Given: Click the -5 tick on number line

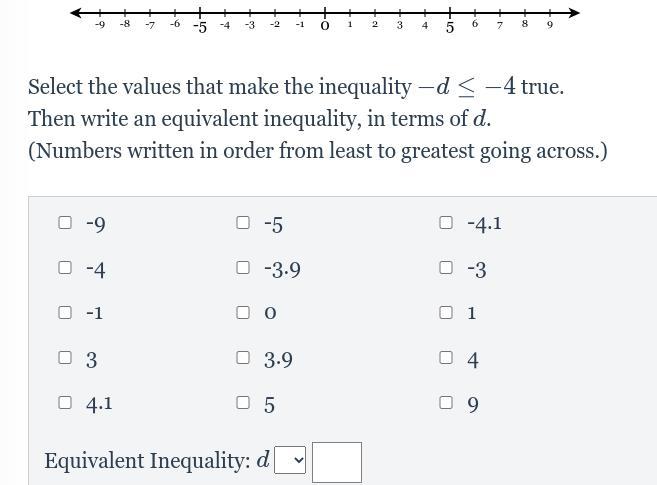Looking at the screenshot, I should click(200, 14).
